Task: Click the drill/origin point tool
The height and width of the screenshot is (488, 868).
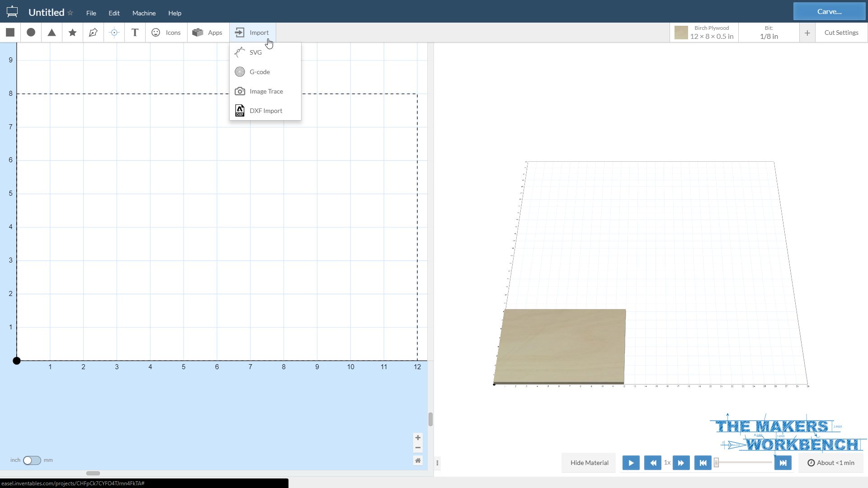Action: (x=114, y=32)
